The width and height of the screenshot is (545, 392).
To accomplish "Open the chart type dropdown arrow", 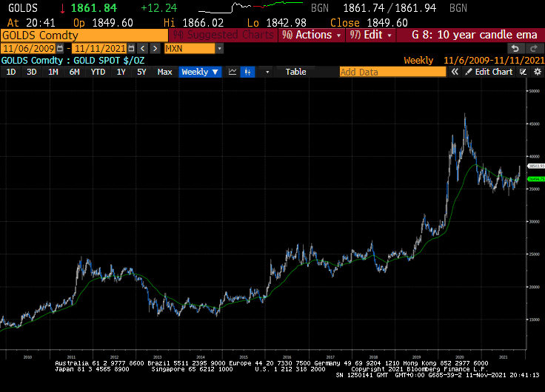I will pyautogui.click(x=267, y=72).
